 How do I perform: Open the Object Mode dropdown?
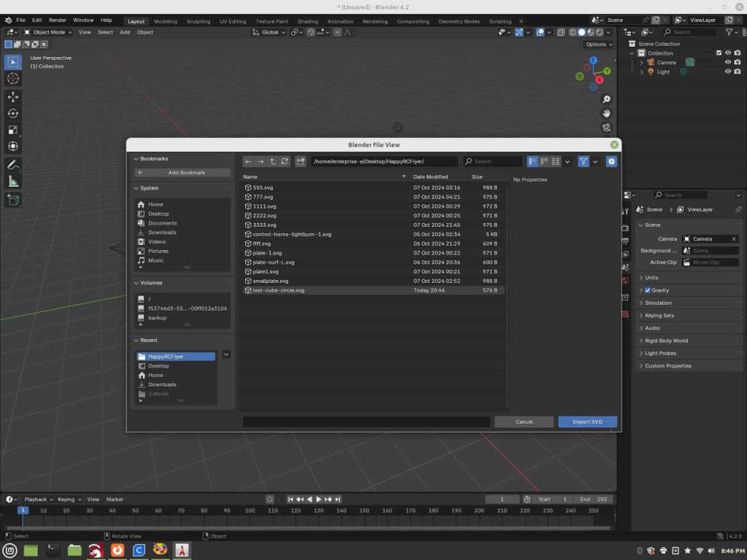[47, 32]
